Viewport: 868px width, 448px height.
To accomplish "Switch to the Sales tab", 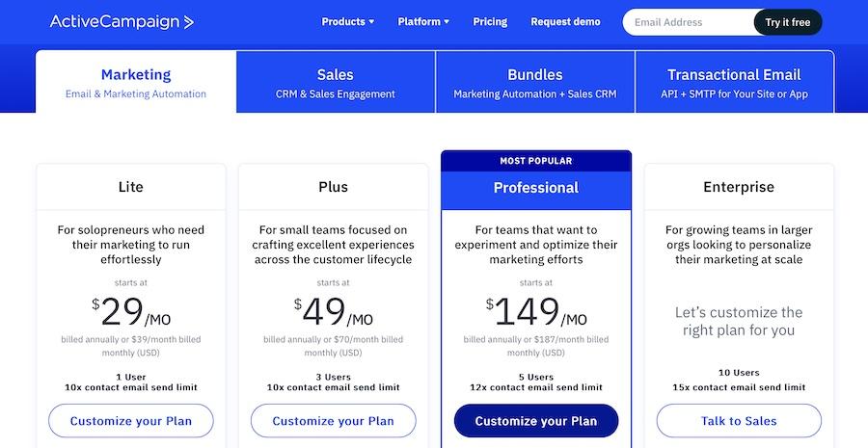I will pyautogui.click(x=336, y=82).
